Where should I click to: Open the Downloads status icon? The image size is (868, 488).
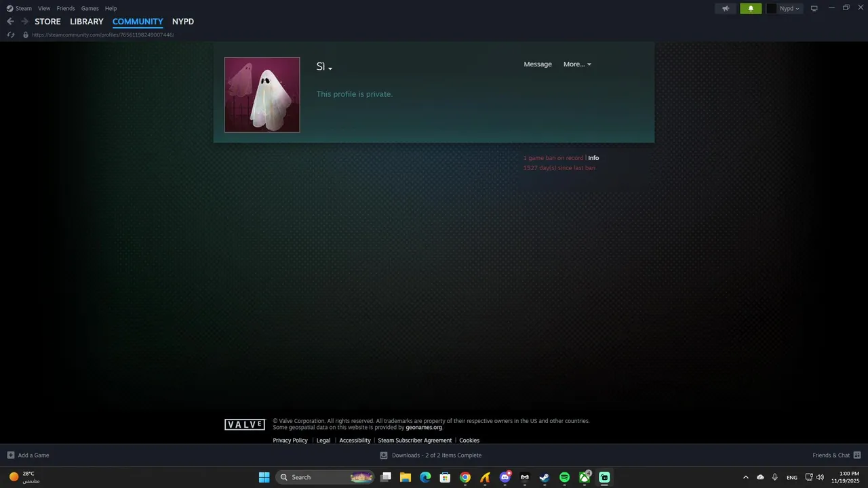point(384,455)
